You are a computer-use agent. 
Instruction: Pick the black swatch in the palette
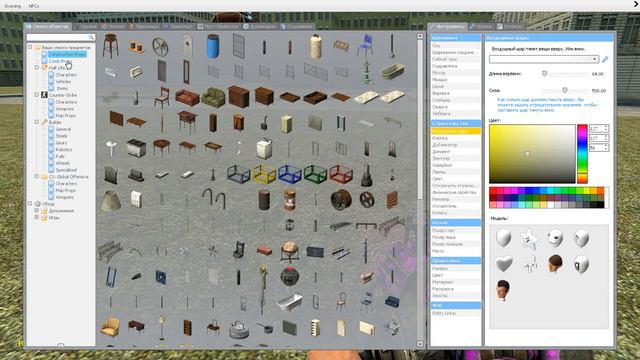point(600,205)
